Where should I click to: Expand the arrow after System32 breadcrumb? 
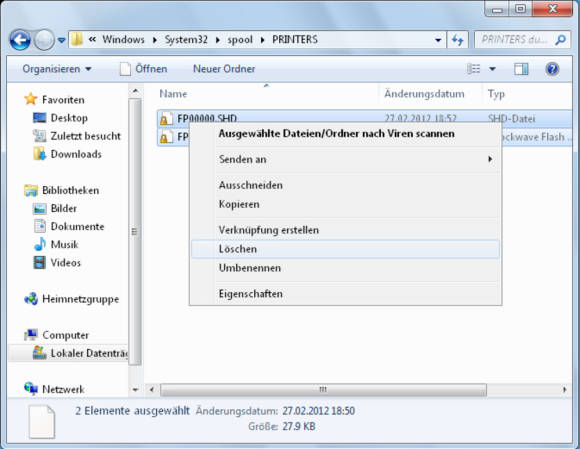218,40
